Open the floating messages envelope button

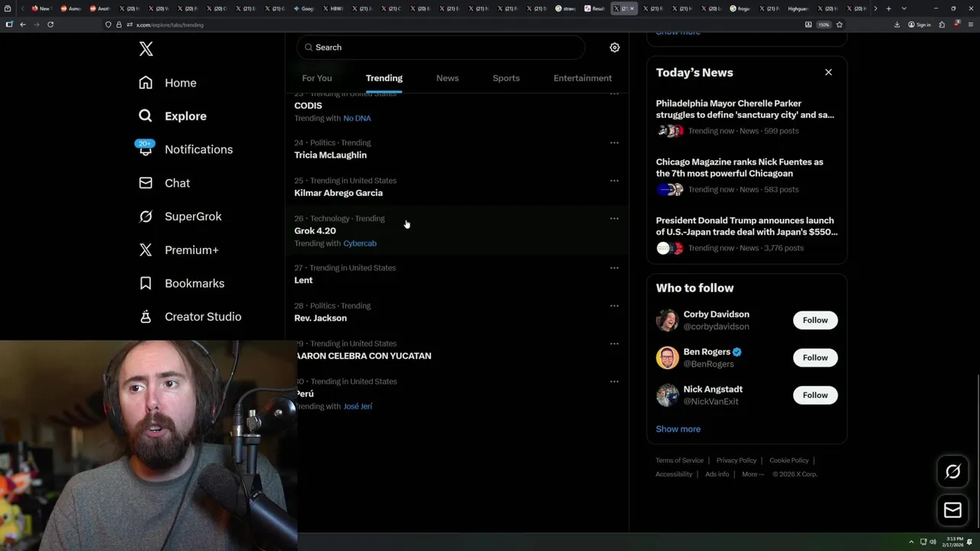pyautogui.click(x=952, y=510)
